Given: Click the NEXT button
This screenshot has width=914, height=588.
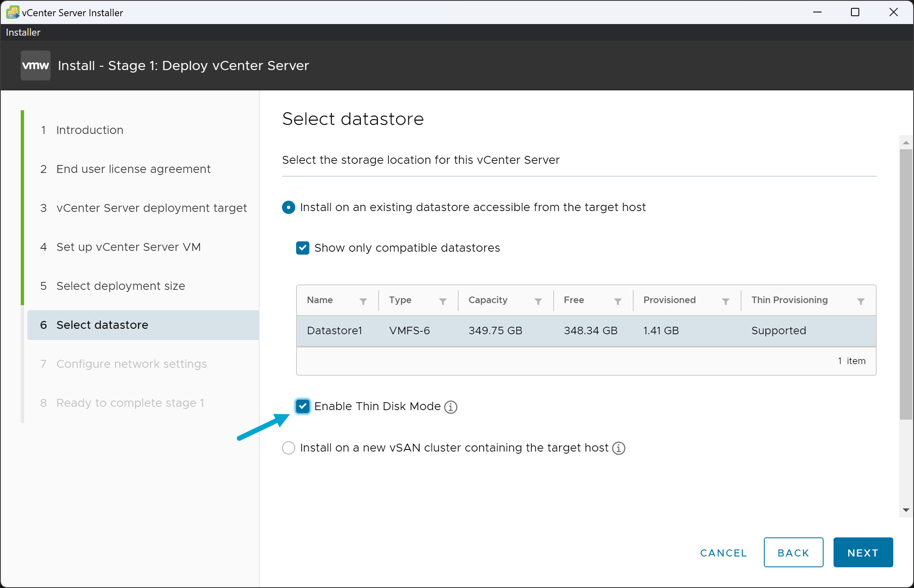Looking at the screenshot, I should coord(863,552).
